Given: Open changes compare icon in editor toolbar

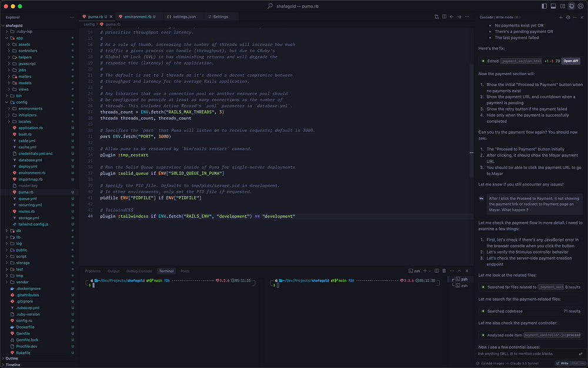Looking at the screenshot, I should click(x=436, y=16).
